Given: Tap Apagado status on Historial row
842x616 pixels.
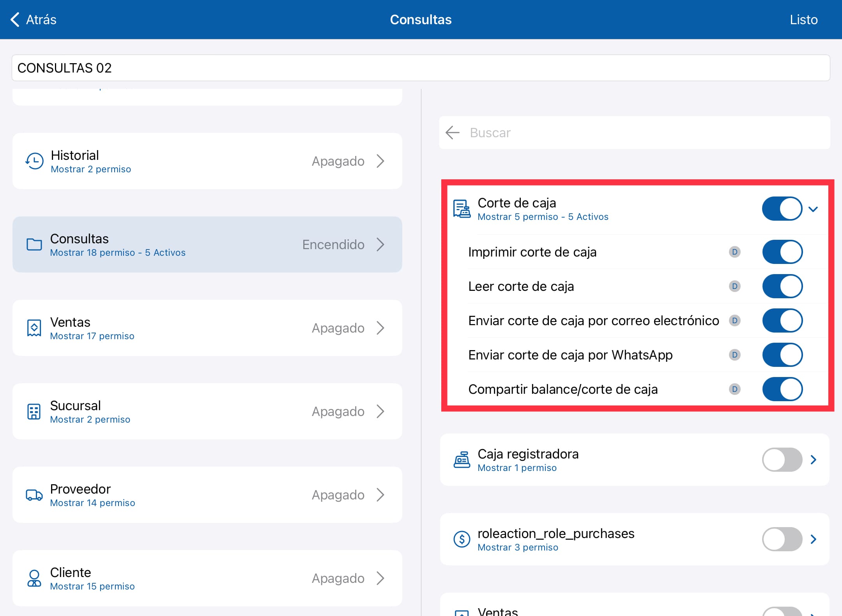Looking at the screenshot, I should coord(338,161).
